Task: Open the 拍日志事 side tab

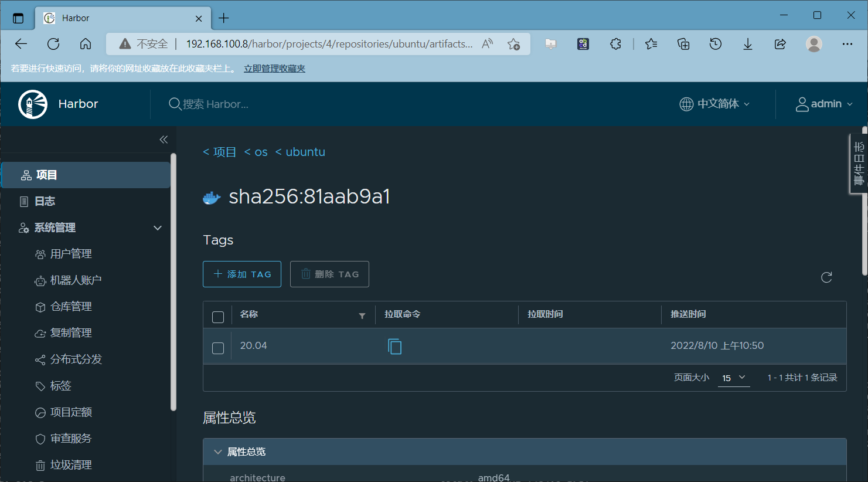Action: pyautogui.click(x=859, y=164)
